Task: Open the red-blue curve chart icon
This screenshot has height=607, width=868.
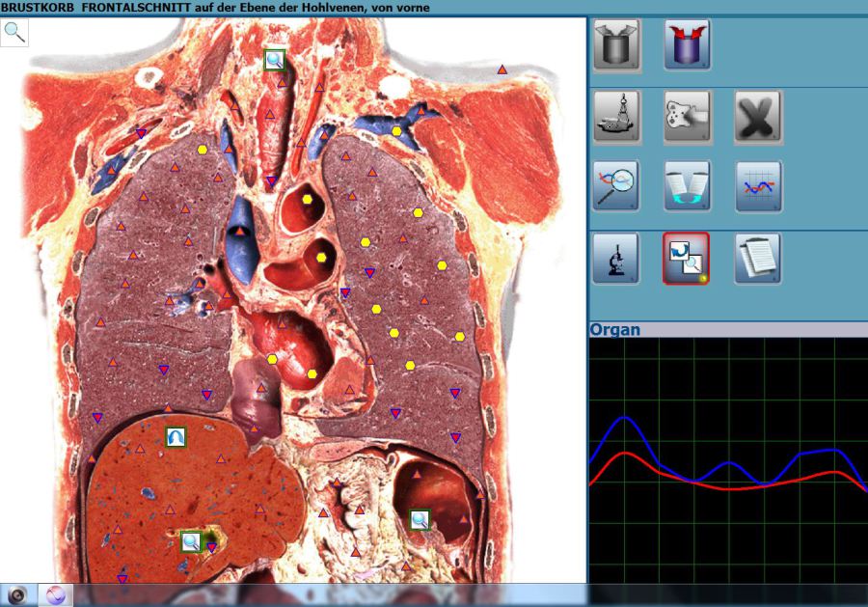Action: (x=758, y=186)
